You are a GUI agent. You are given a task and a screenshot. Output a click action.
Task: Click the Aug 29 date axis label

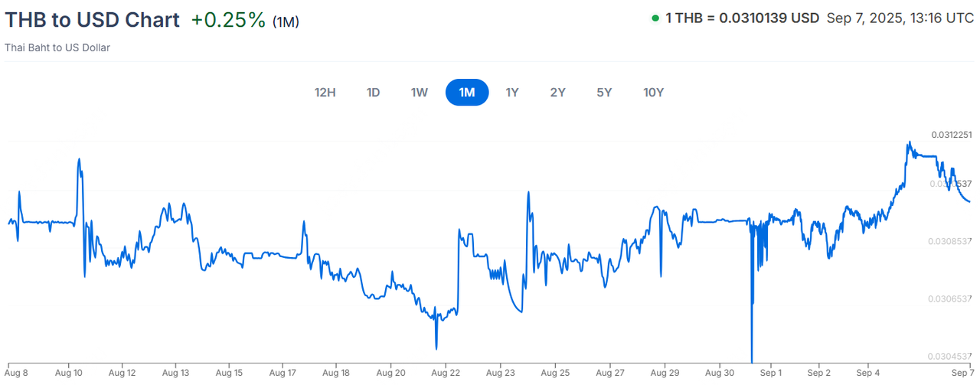[x=665, y=373]
